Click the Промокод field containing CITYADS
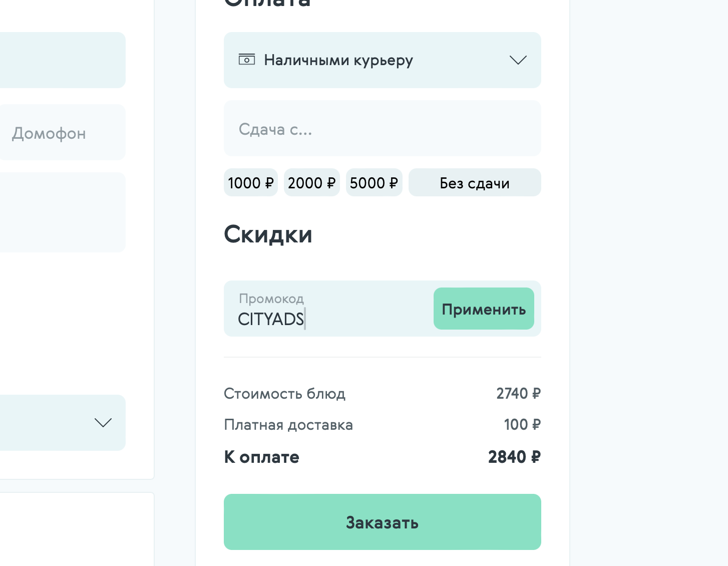The image size is (728, 566). coord(328,309)
